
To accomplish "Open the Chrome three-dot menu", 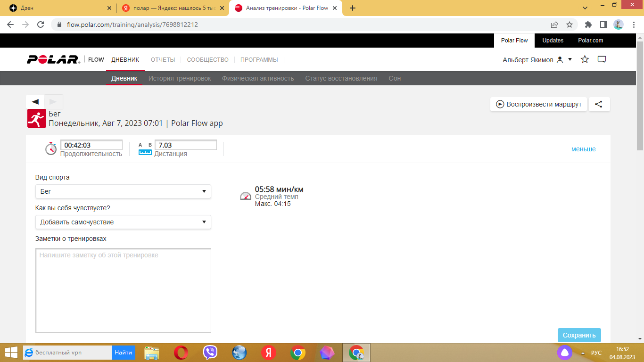I will (633, 25).
